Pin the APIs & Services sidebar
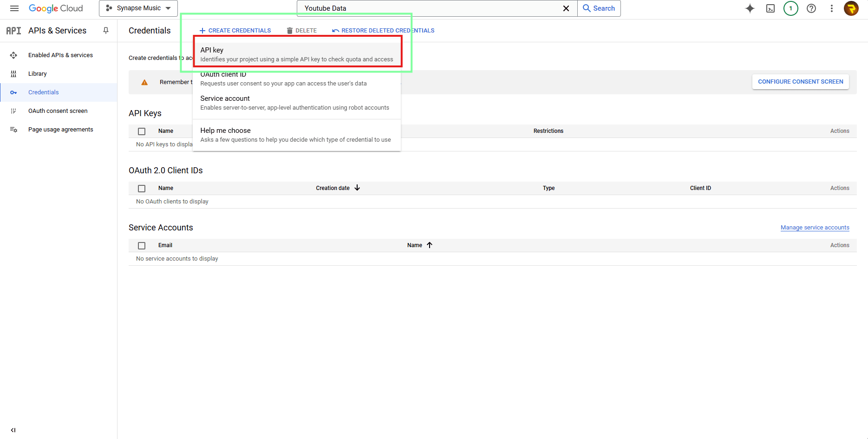This screenshot has width=868, height=439. coord(106,31)
